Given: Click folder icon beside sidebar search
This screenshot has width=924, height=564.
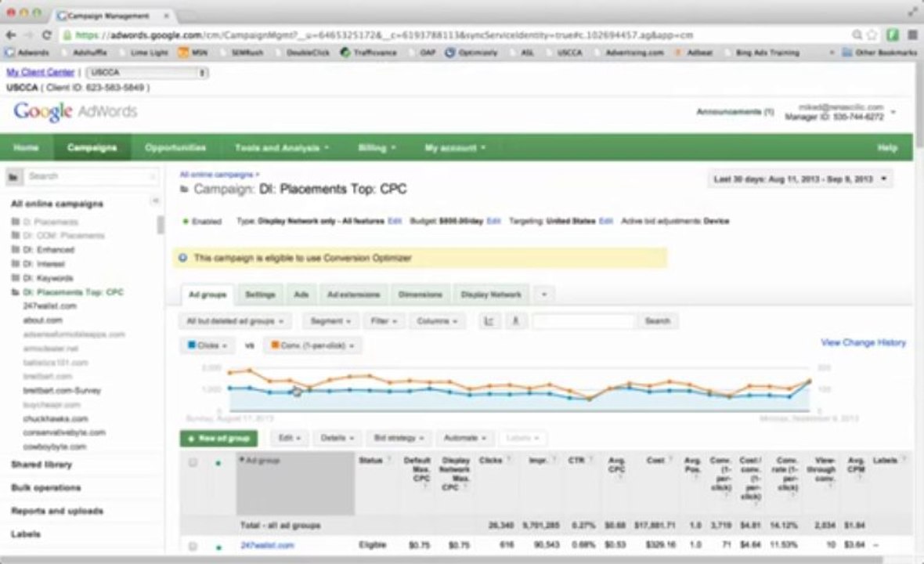Looking at the screenshot, I should point(14,176).
